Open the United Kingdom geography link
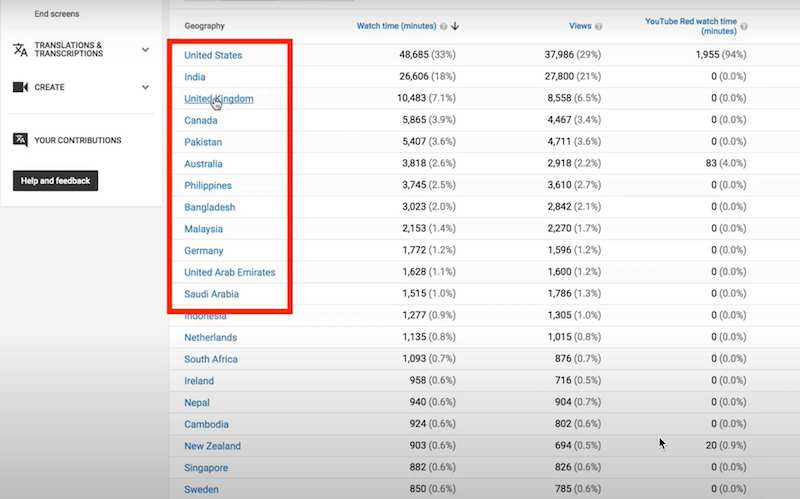800x499 pixels. (218, 98)
